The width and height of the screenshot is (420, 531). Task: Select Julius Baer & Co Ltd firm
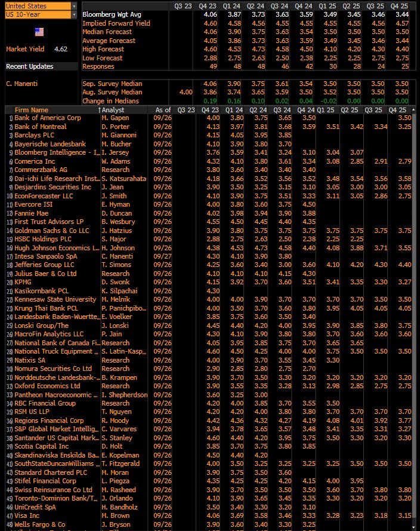coord(45,274)
